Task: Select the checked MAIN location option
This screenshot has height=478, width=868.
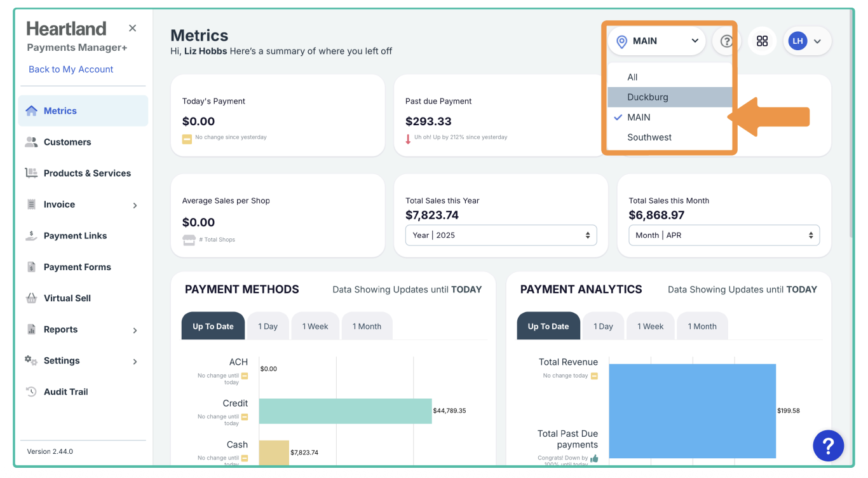Action: pyautogui.click(x=639, y=118)
